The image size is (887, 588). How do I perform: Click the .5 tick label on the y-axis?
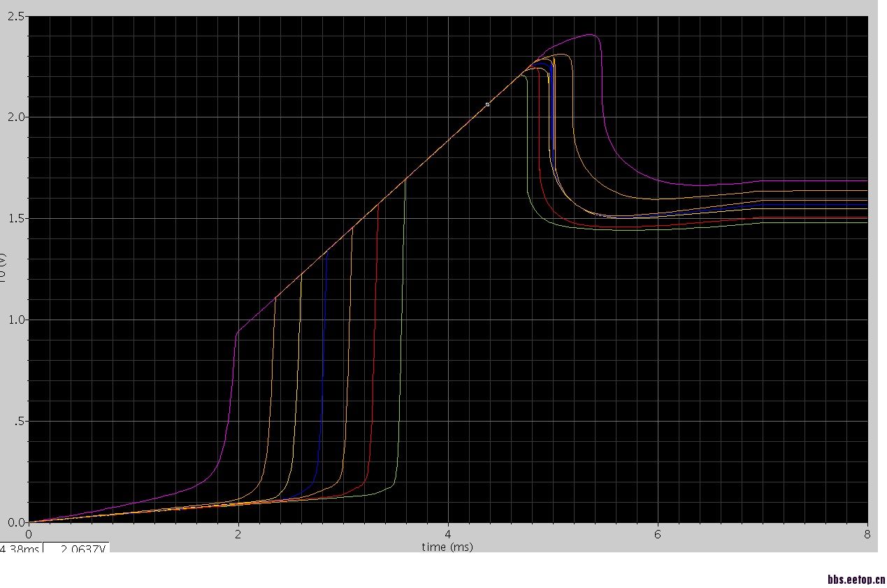[20, 421]
